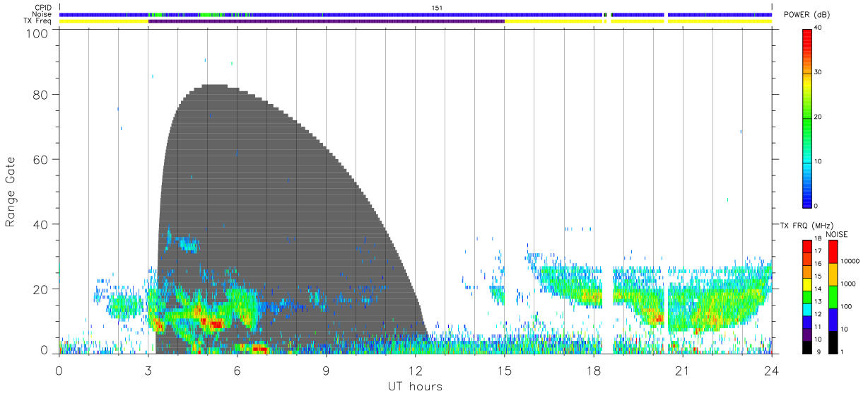Click the 12 tick on UT hours axis
Viewport: 868px width, 401px height.
(415, 370)
